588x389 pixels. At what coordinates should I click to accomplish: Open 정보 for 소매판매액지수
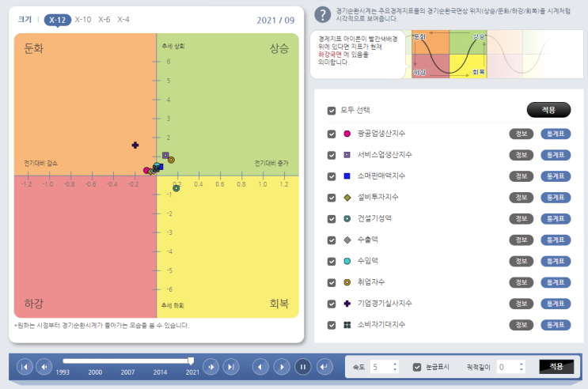522,176
